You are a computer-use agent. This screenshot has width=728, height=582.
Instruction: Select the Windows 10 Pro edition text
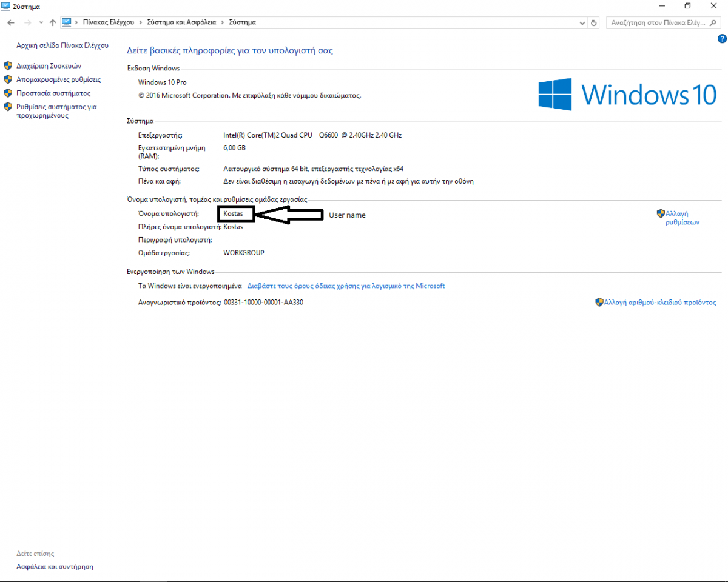click(x=163, y=82)
